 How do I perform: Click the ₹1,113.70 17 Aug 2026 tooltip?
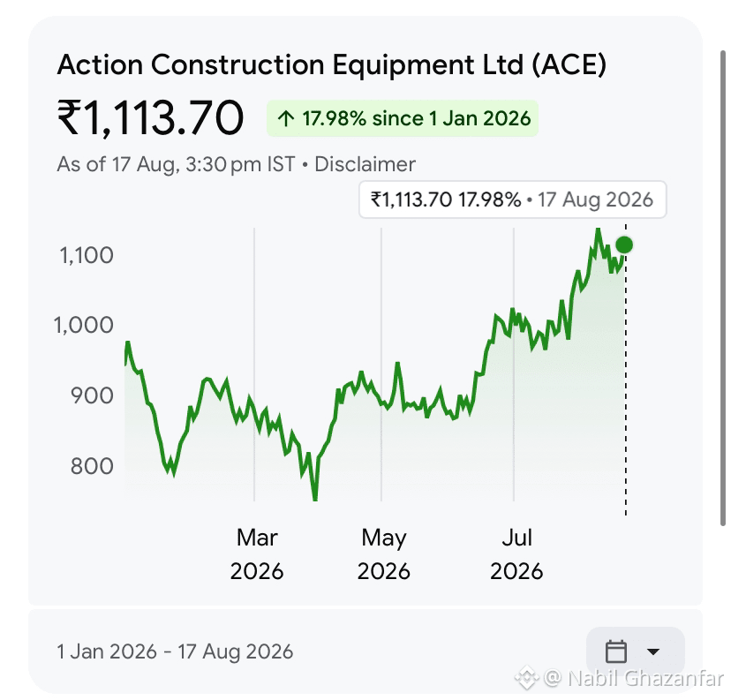pyautogui.click(x=512, y=199)
